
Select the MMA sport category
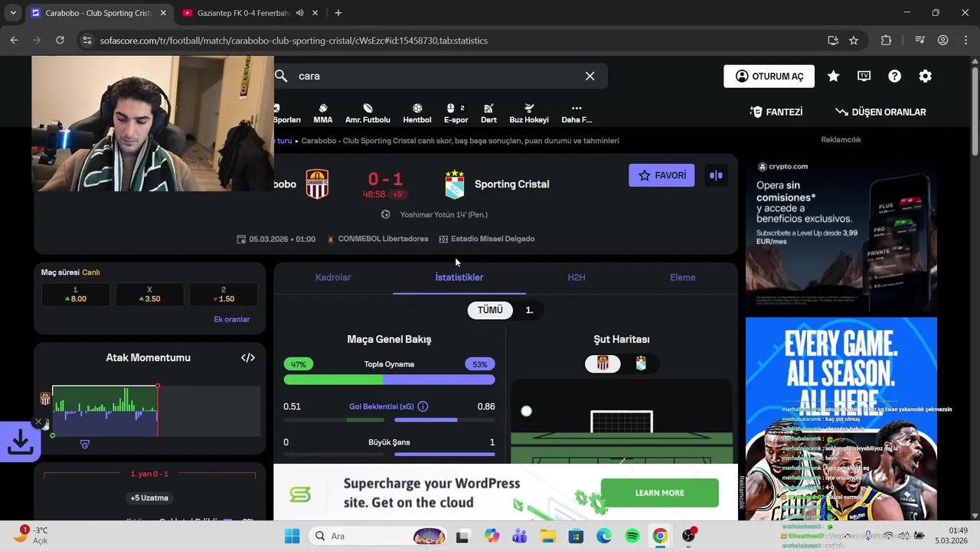pyautogui.click(x=323, y=113)
